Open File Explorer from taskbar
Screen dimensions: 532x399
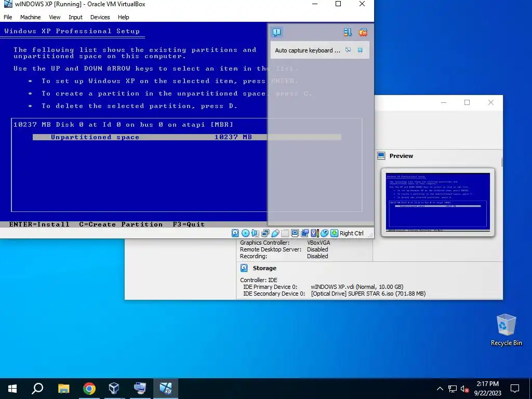pos(63,389)
